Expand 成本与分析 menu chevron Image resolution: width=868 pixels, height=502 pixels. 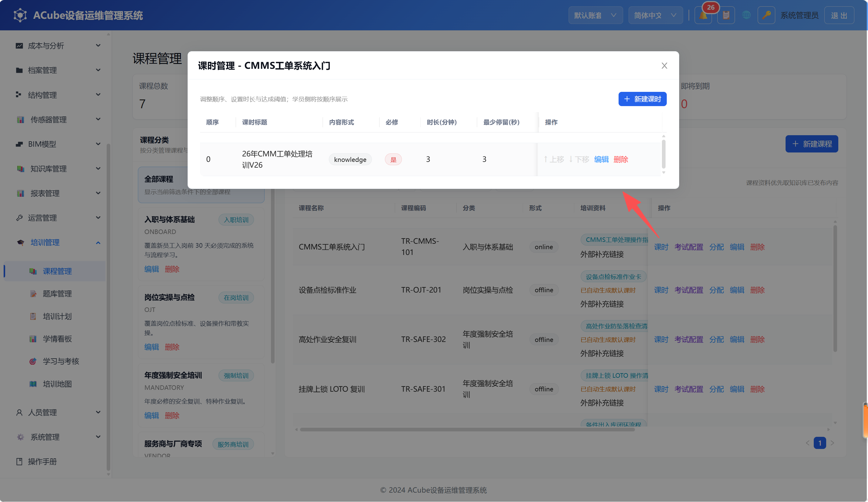(98, 45)
